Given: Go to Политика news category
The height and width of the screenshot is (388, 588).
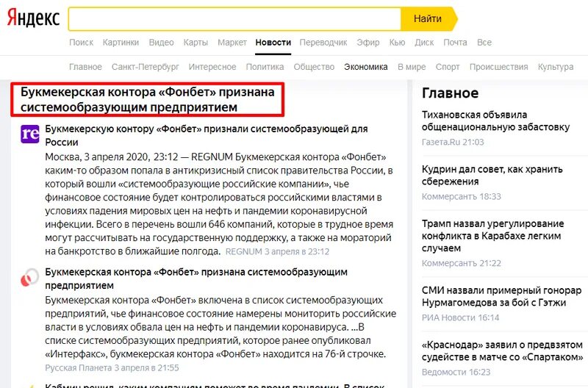Looking at the screenshot, I should 265,67.
